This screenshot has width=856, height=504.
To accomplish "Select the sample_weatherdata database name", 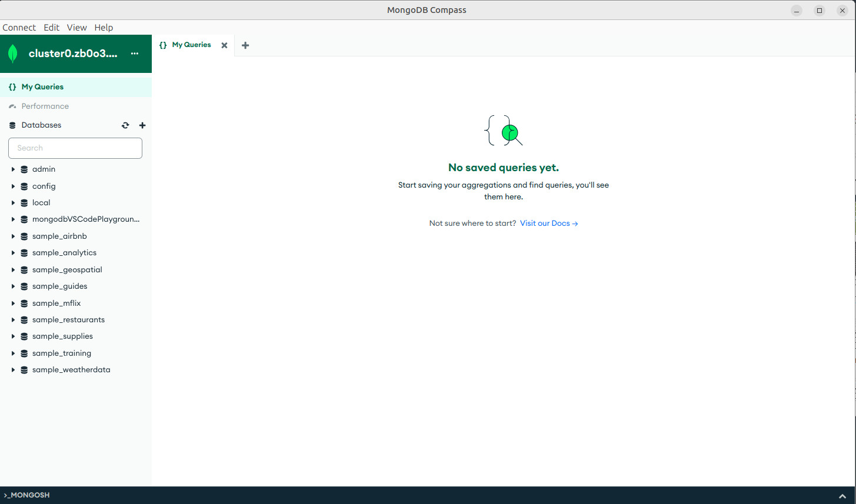I will (x=71, y=370).
